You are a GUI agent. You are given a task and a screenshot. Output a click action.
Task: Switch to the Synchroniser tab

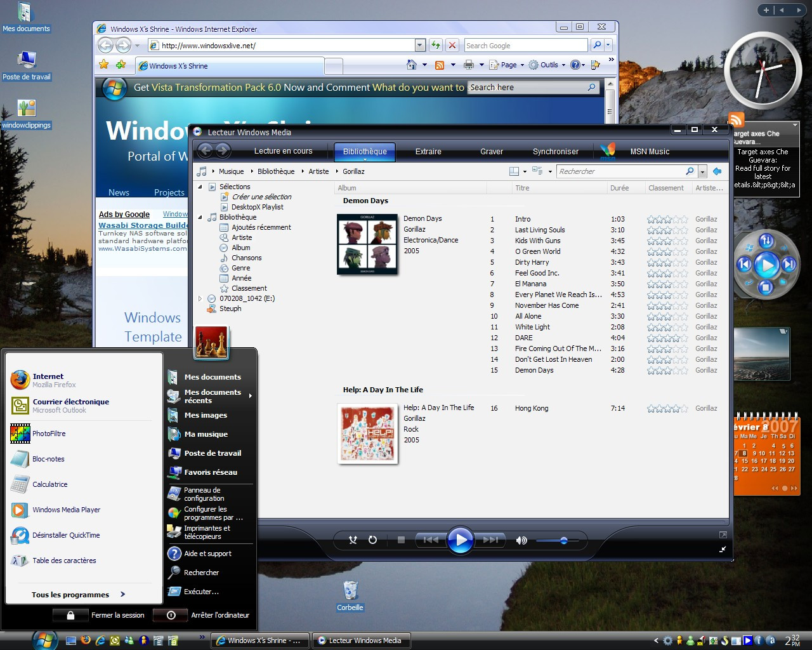click(x=555, y=152)
